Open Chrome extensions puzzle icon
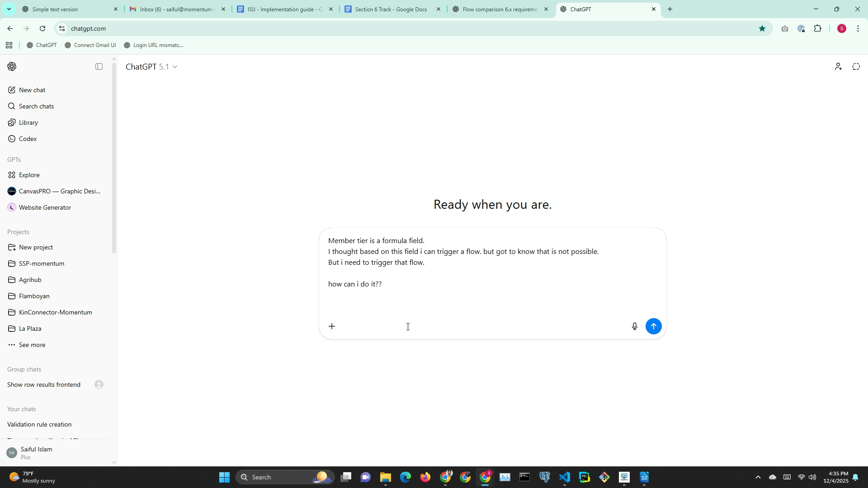 (x=817, y=28)
